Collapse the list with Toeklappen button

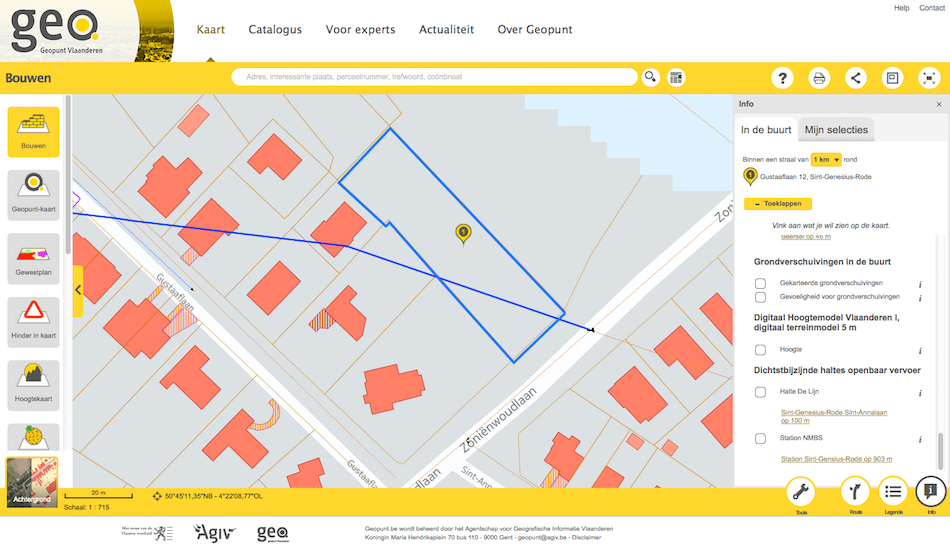[778, 203]
